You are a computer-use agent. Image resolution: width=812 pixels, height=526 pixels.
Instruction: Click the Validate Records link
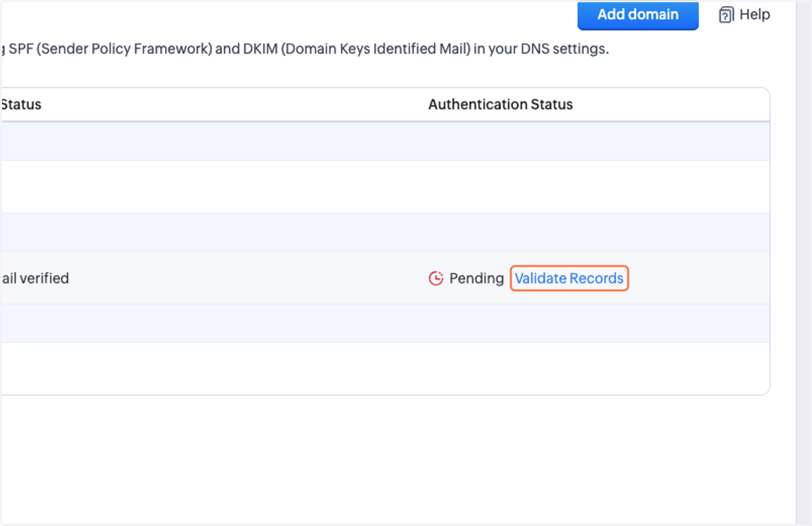tap(569, 278)
